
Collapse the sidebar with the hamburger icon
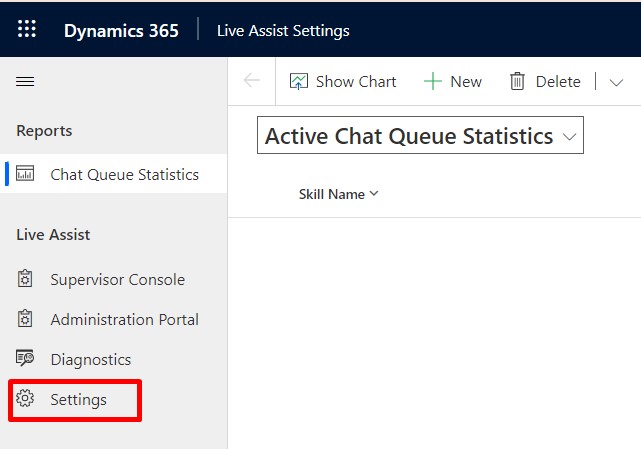[25, 81]
